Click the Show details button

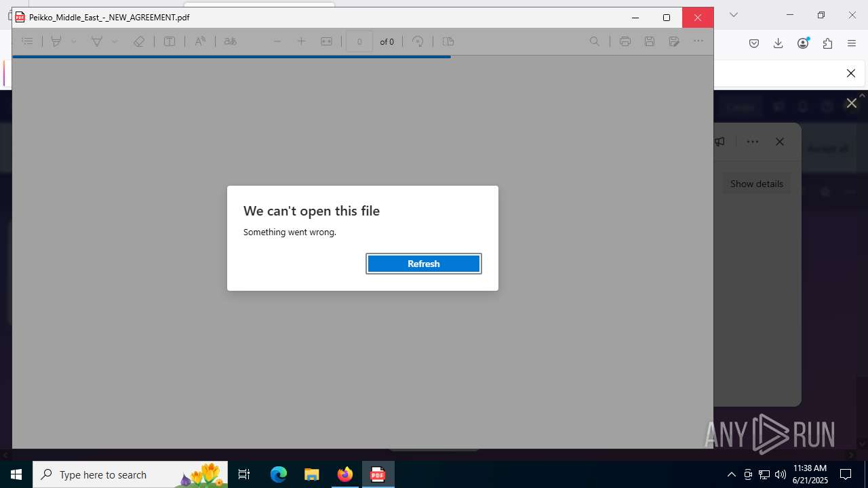coord(757,184)
